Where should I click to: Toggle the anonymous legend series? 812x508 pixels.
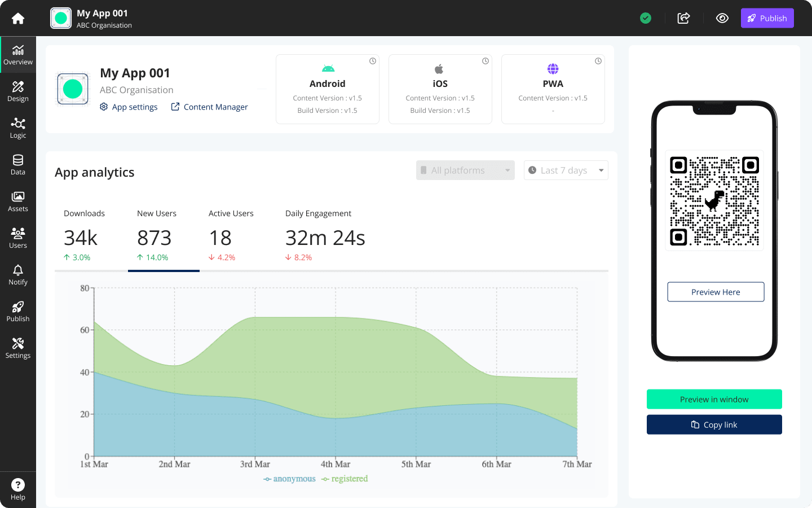[x=289, y=479]
